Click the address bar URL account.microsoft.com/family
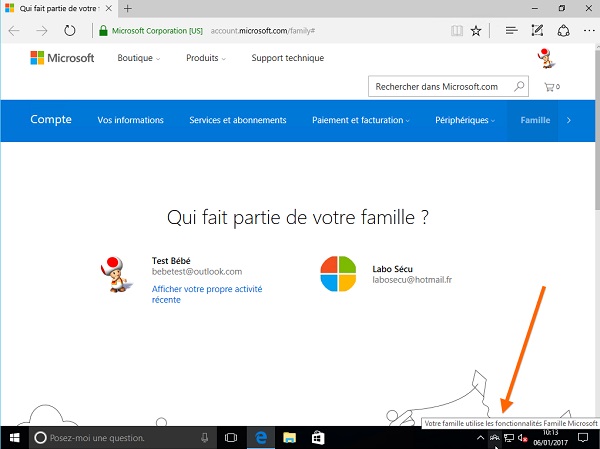 click(x=263, y=31)
